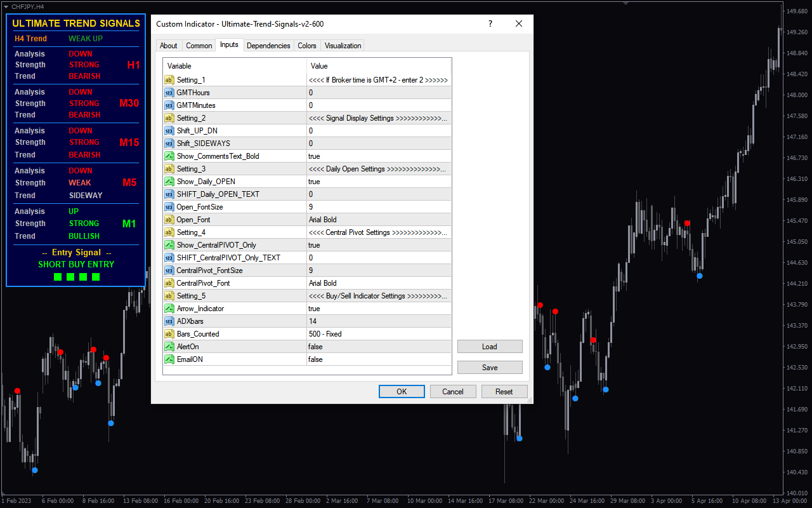The width and height of the screenshot is (812, 508).
Task: Click the GMTHours integer type icon
Action: point(169,93)
